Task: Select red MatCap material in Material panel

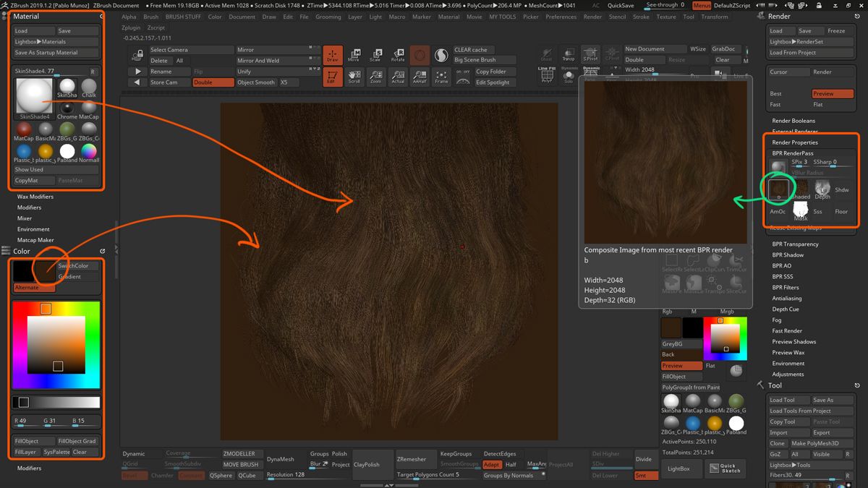Action: [x=24, y=132]
